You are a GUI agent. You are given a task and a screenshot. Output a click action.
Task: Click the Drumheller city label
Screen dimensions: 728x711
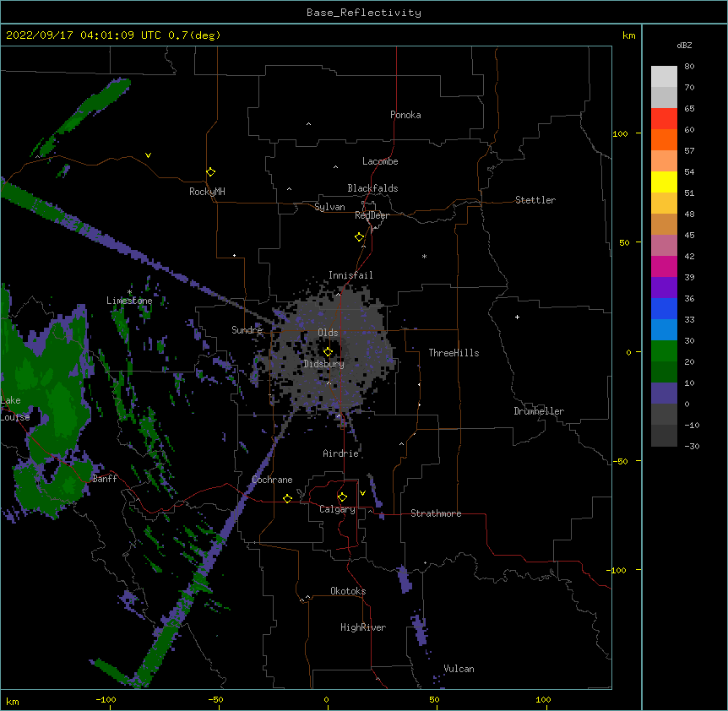[539, 411]
